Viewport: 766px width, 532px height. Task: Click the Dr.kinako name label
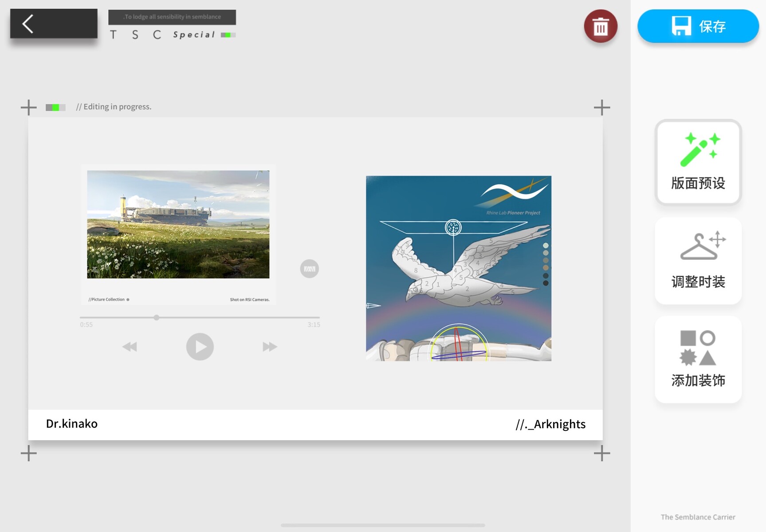[x=72, y=424]
